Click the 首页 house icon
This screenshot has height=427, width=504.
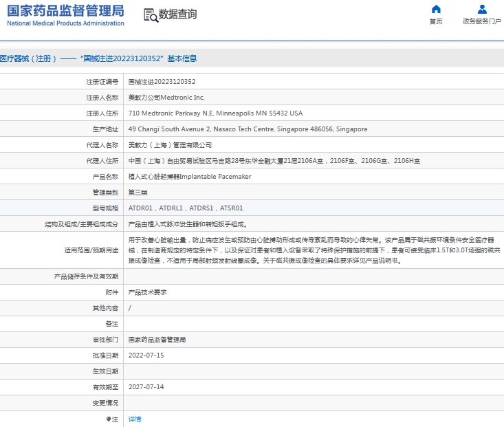click(x=436, y=9)
